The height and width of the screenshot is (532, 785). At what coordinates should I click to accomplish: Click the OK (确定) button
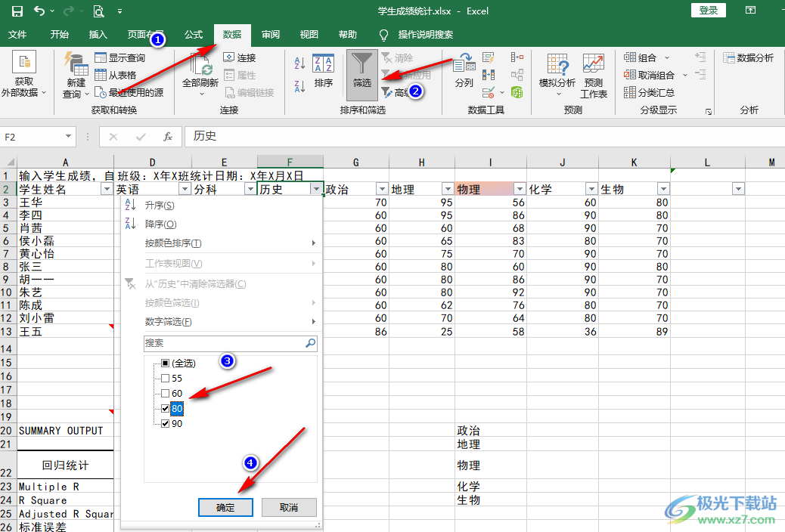click(225, 508)
